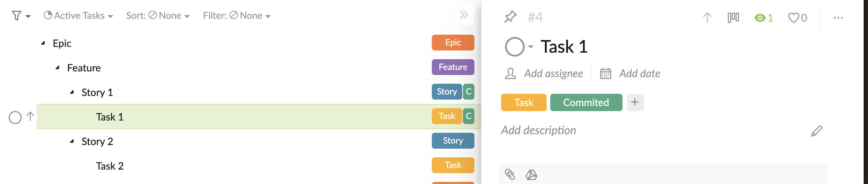Collapse the Story 2 tree node
Screen dimensions: 868x184
(72, 141)
